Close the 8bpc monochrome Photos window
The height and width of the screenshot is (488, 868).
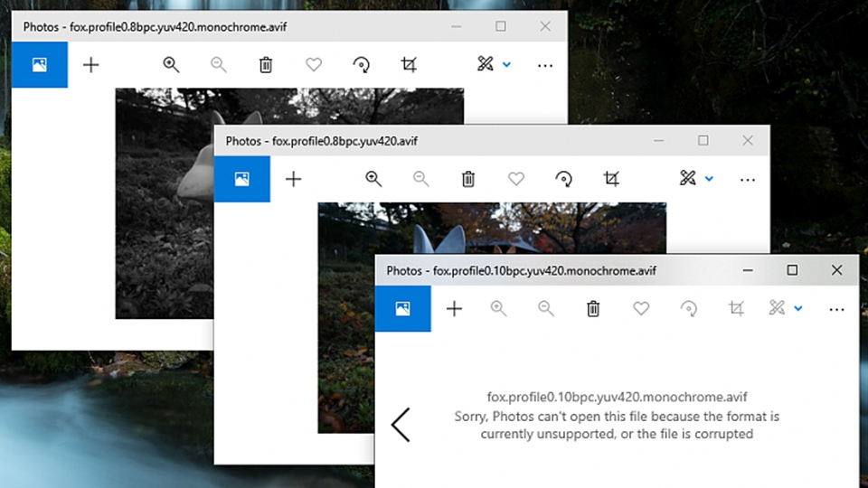(x=545, y=26)
